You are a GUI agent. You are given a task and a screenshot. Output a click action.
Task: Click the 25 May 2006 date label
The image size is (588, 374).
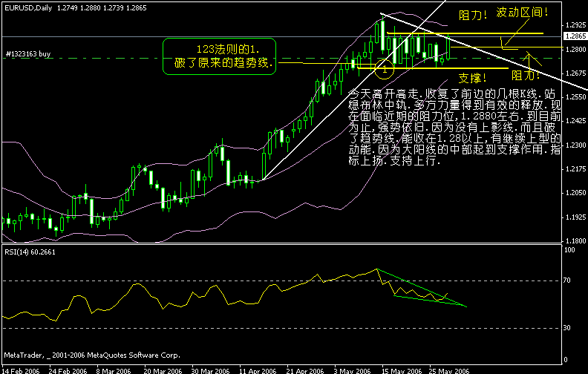coord(449,371)
